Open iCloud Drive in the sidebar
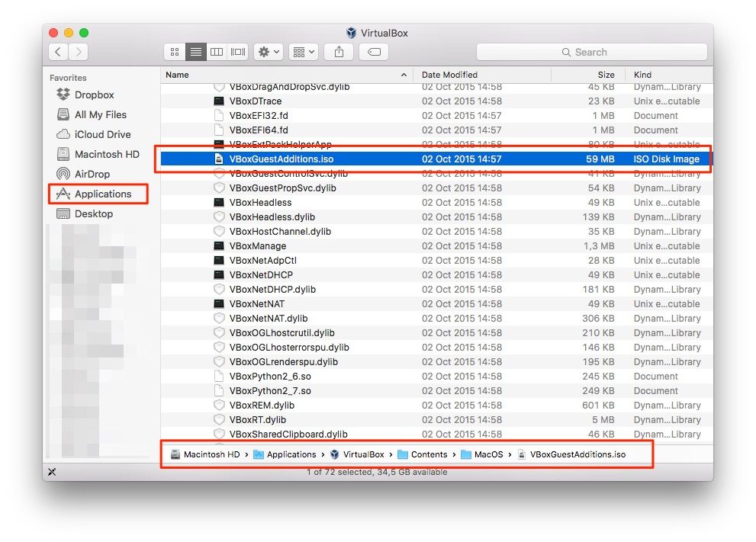This screenshot has width=756, height=542. coord(94,134)
